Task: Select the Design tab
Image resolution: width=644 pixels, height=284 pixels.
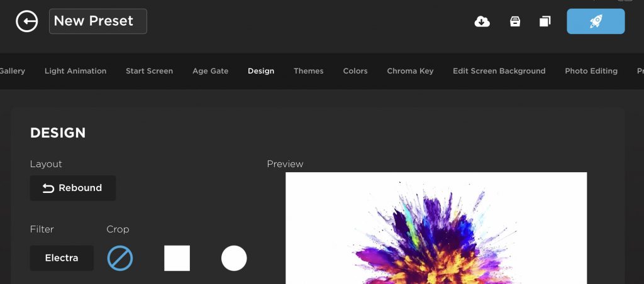Action: click(261, 71)
